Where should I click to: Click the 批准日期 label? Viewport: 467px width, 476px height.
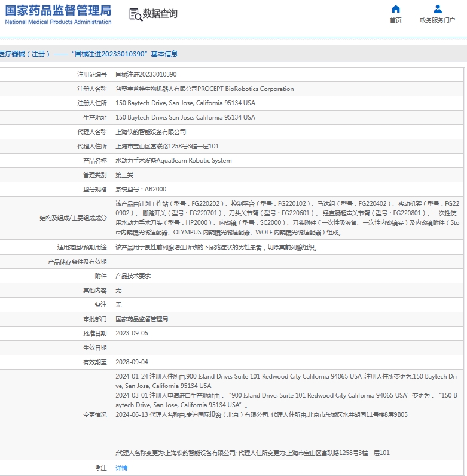pyautogui.click(x=95, y=334)
